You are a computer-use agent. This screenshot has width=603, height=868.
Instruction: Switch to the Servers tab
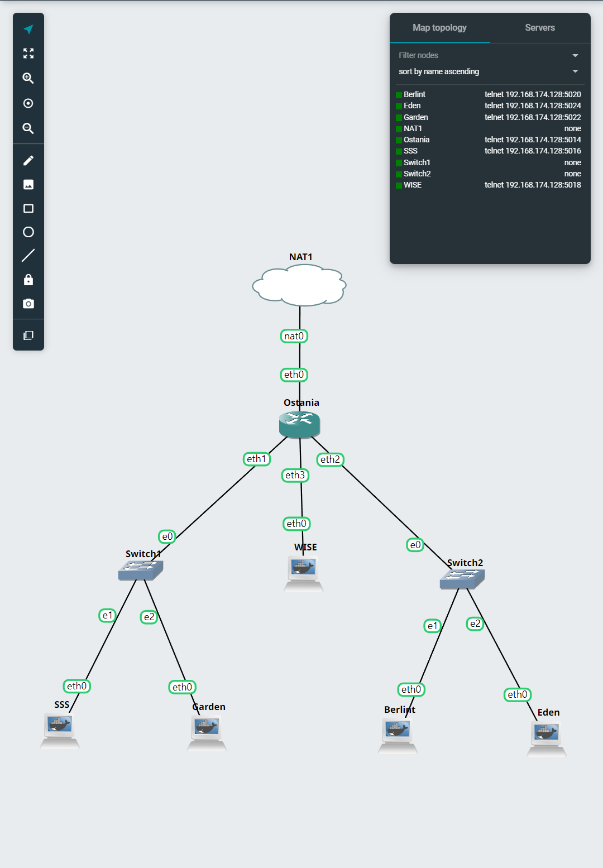coord(539,27)
